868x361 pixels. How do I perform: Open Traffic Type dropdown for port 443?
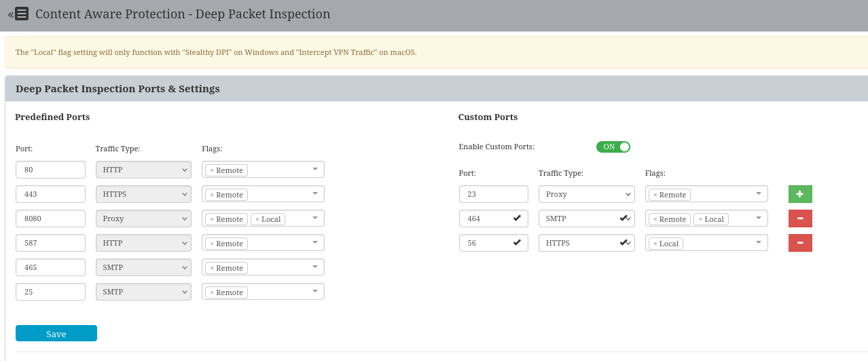[143, 194]
